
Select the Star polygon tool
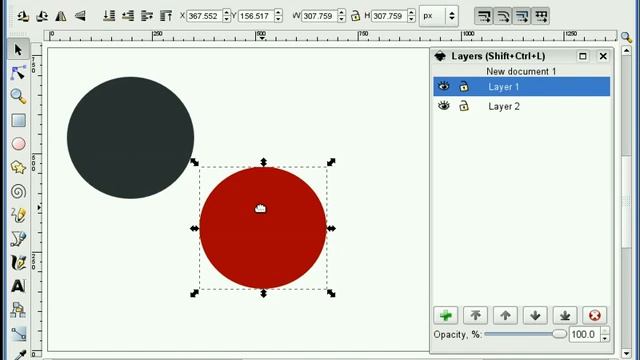click(18, 167)
